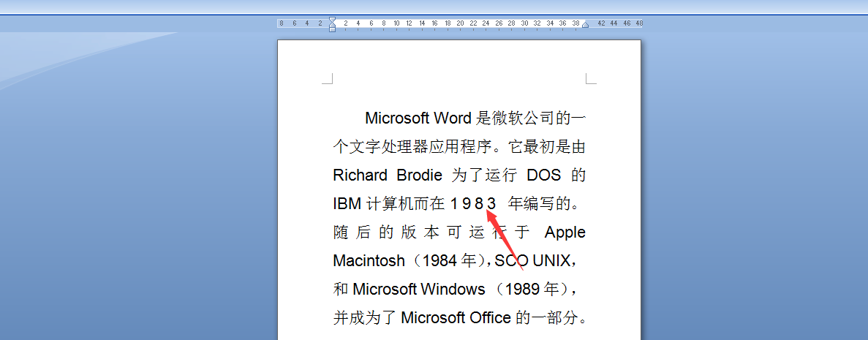Viewport: 868px width, 340px height.
Task: Click the Chinese text "文字处理器应用程序"
Action: 420,147
